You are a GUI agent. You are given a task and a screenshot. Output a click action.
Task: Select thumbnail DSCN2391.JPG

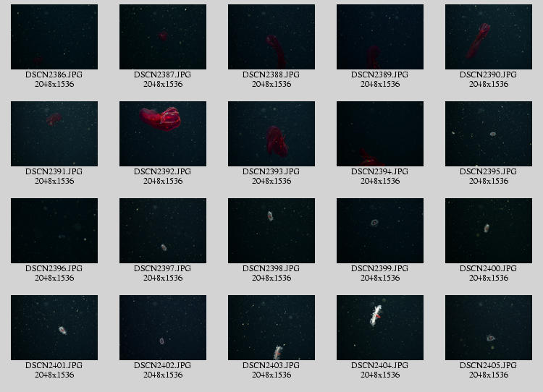[x=54, y=134]
